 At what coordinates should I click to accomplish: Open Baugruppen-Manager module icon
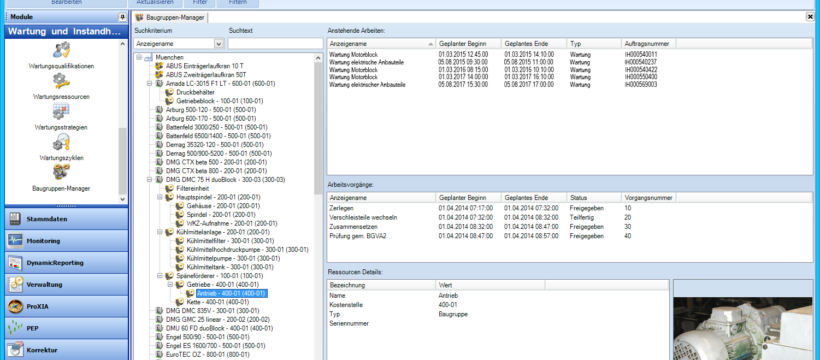click(61, 172)
